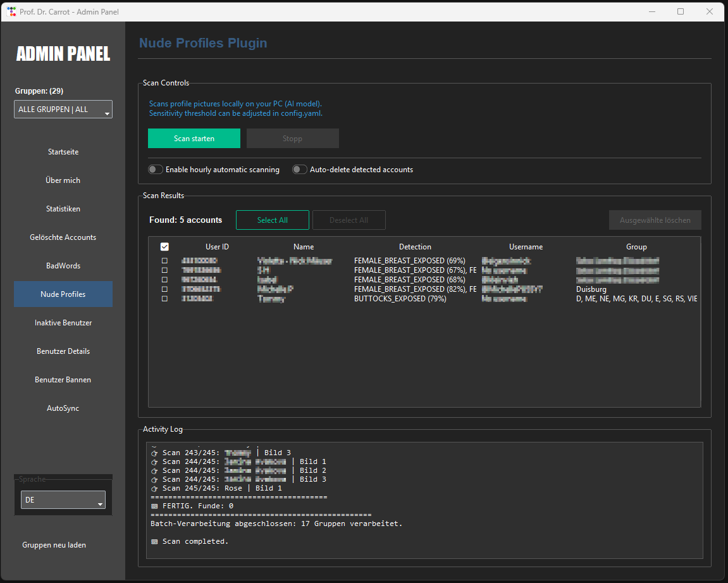728x583 pixels.
Task: Click Ausgewählte löschen to delete selected
Action: 655,220
